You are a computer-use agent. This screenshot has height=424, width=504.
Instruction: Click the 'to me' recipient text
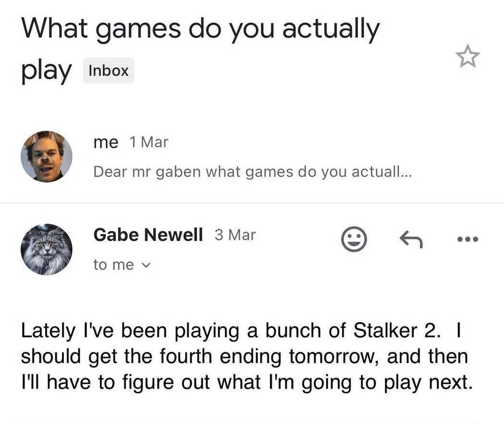[113, 265]
